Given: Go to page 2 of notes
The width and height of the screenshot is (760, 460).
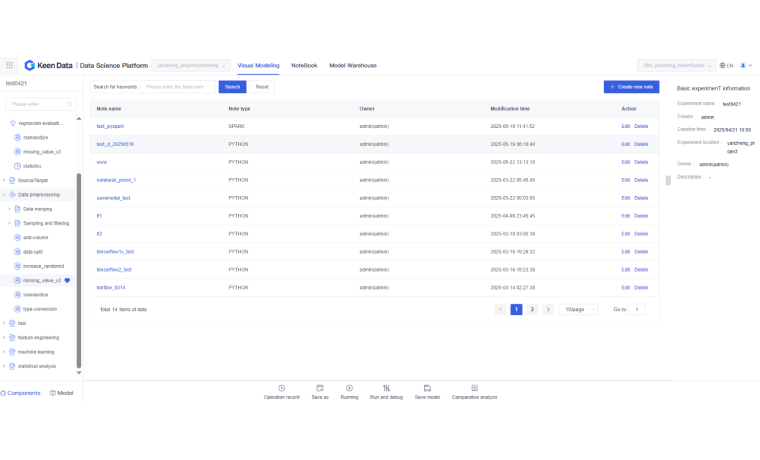Looking at the screenshot, I should click(x=532, y=310).
